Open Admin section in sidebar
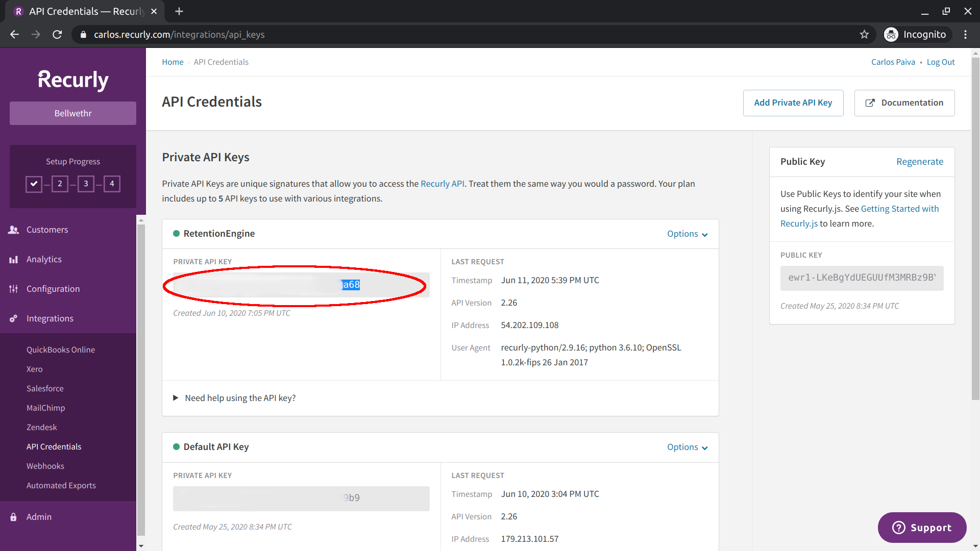 tap(38, 517)
